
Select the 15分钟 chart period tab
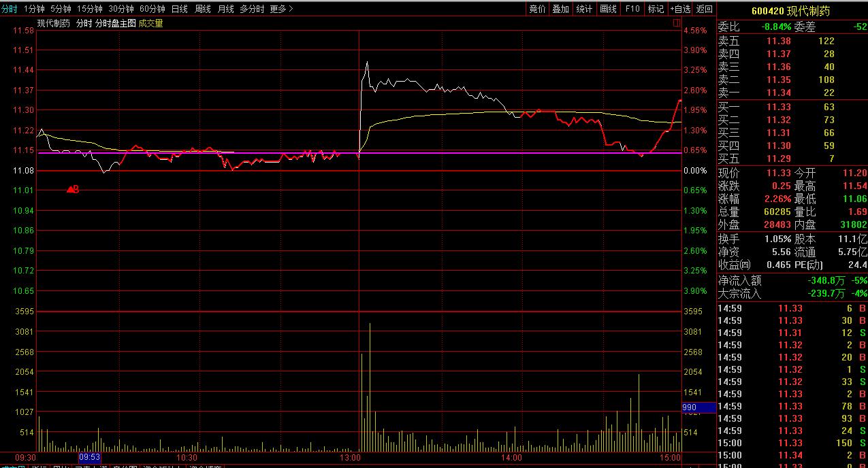click(x=89, y=9)
